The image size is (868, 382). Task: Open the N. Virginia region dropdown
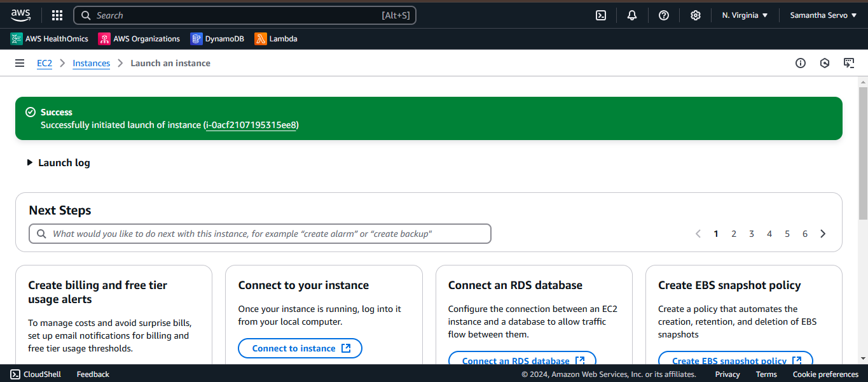coord(745,15)
